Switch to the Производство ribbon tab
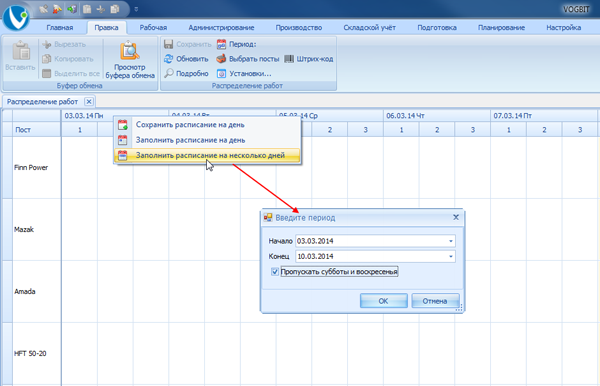600x386 pixels. [299, 28]
